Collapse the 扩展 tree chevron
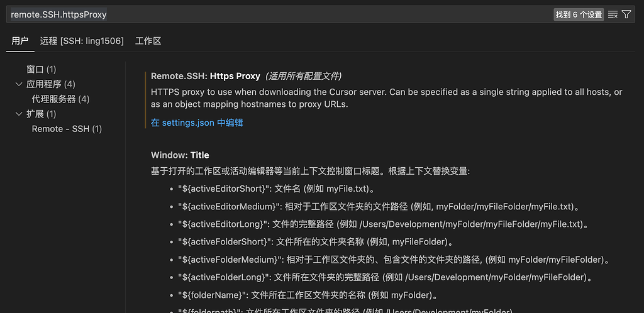The height and width of the screenshot is (313, 644). 19,114
